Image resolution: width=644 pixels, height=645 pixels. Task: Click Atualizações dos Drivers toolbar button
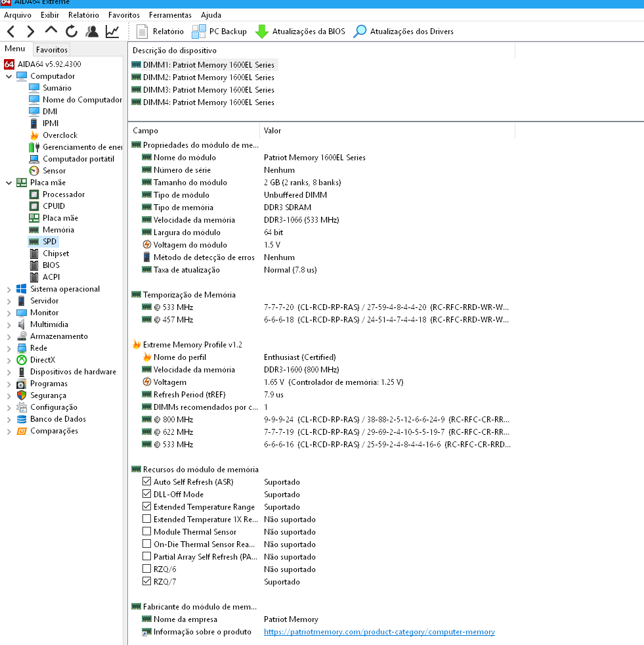click(x=404, y=32)
